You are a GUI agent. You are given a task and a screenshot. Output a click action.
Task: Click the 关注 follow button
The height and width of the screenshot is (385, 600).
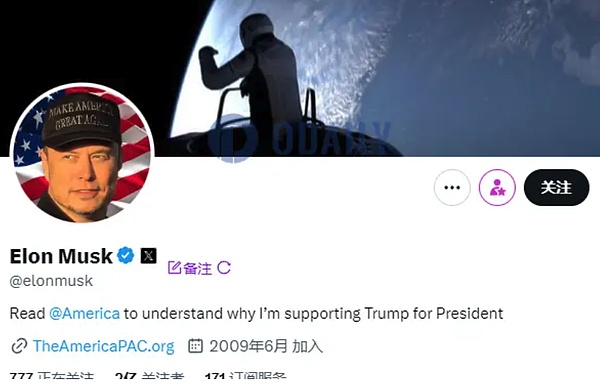pyautogui.click(x=556, y=188)
